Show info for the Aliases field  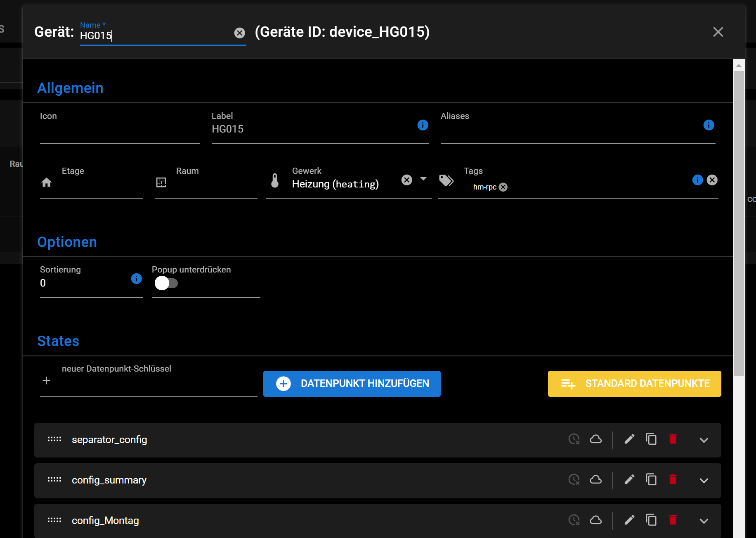pos(709,125)
